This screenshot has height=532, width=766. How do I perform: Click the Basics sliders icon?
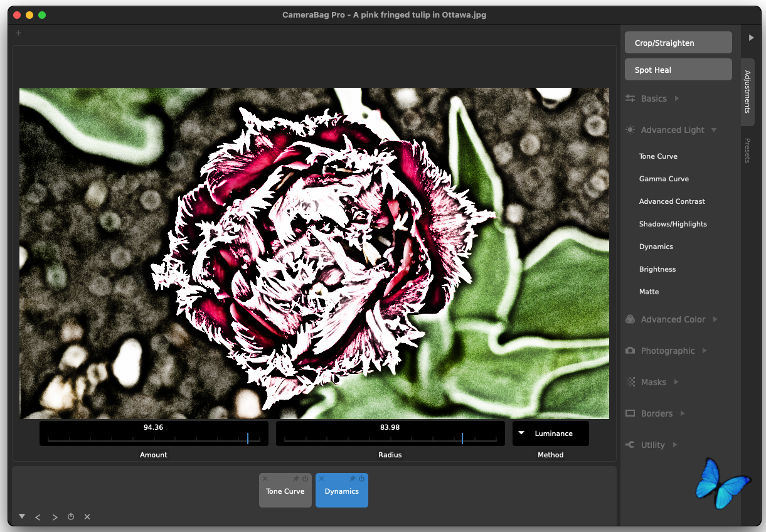pyautogui.click(x=630, y=98)
